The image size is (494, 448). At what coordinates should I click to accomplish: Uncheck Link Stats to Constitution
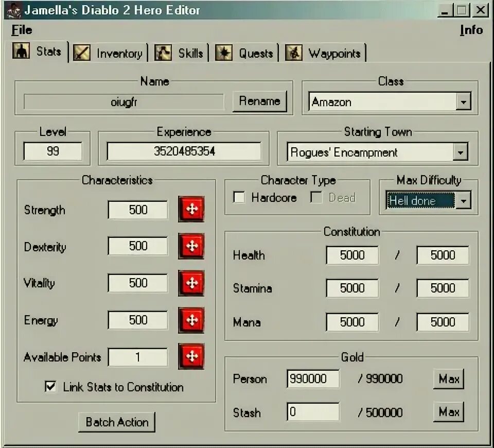(51, 387)
